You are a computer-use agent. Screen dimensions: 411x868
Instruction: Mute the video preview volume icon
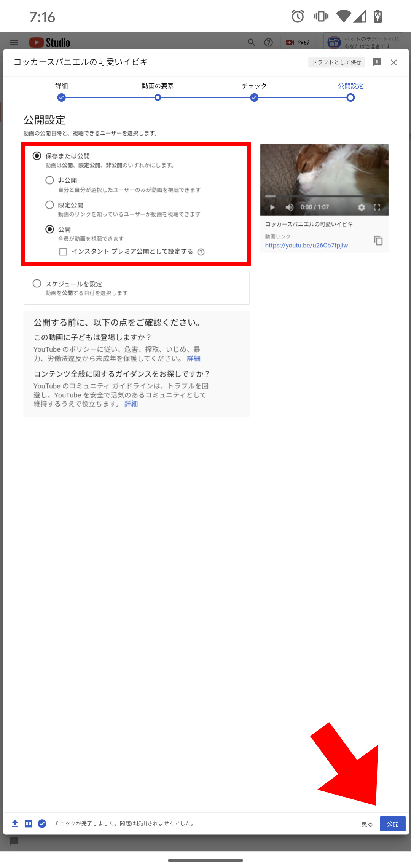[290, 207]
